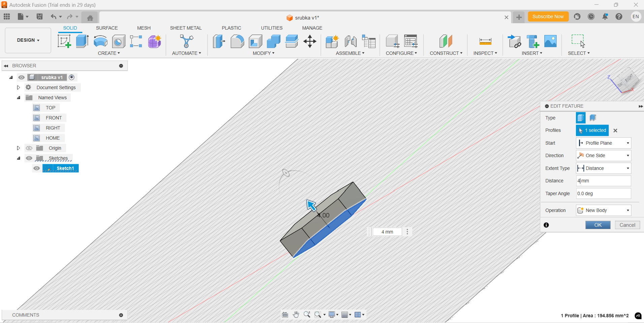Activate the srubka v1 component radio button
This screenshot has height=323, width=644.
click(71, 77)
